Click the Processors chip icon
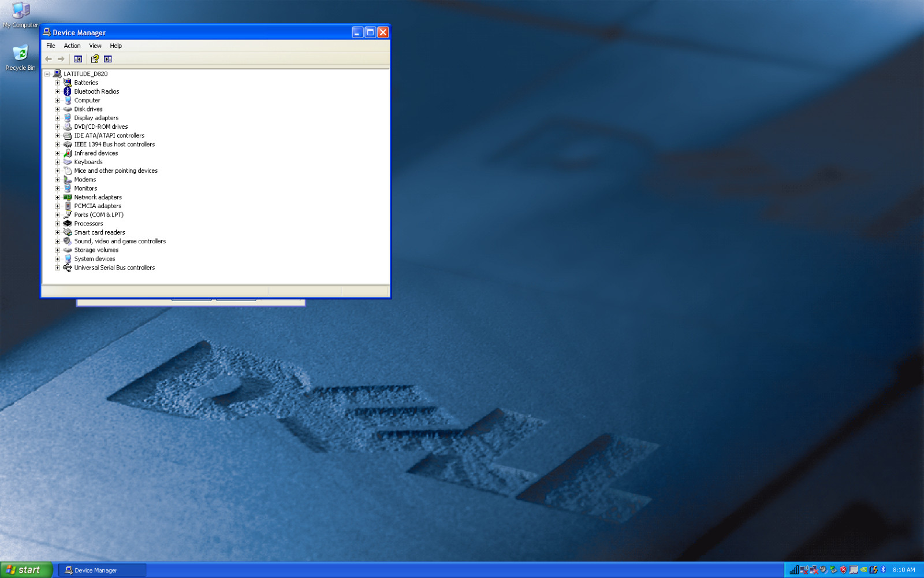This screenshot has width=924, height=578. click(68, 224)
